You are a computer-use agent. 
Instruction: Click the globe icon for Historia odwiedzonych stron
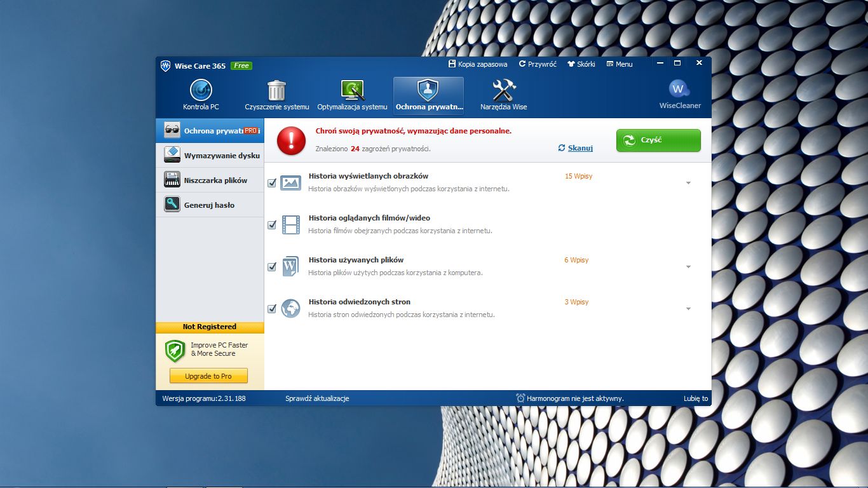pyautogui.click(x=290, y=308)
